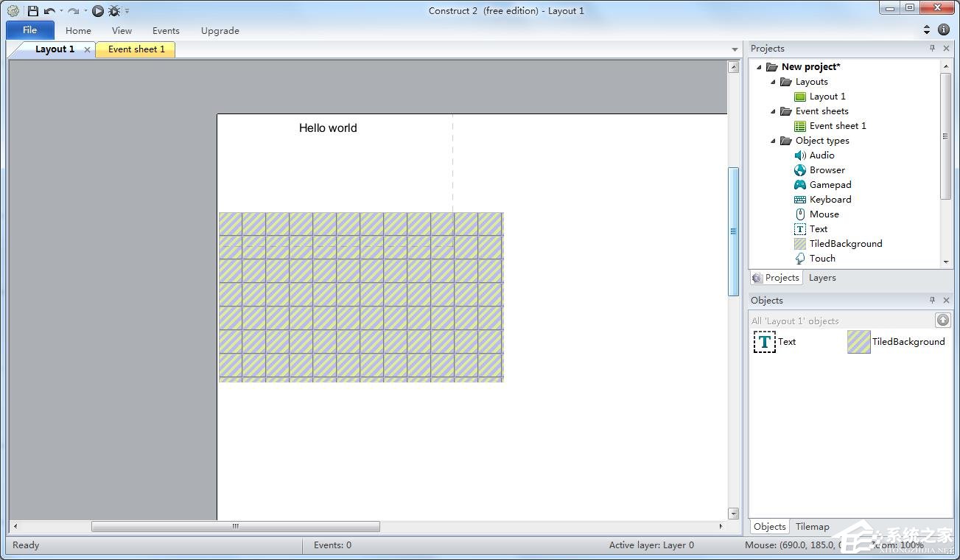Switch to the Layers panel tab
The image size is (960, 560).
(822, 278)
